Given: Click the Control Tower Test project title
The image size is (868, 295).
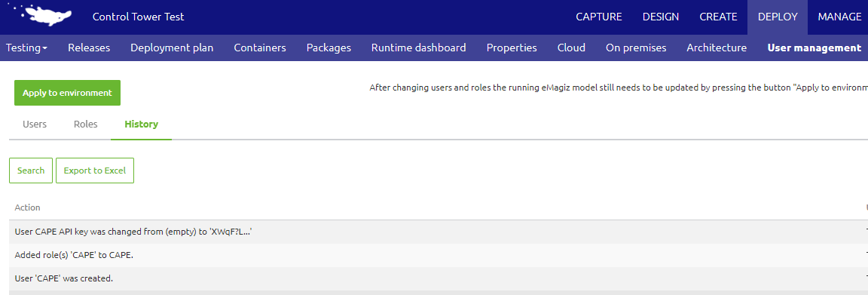Looking at the screenshot, I should (139, 17).
